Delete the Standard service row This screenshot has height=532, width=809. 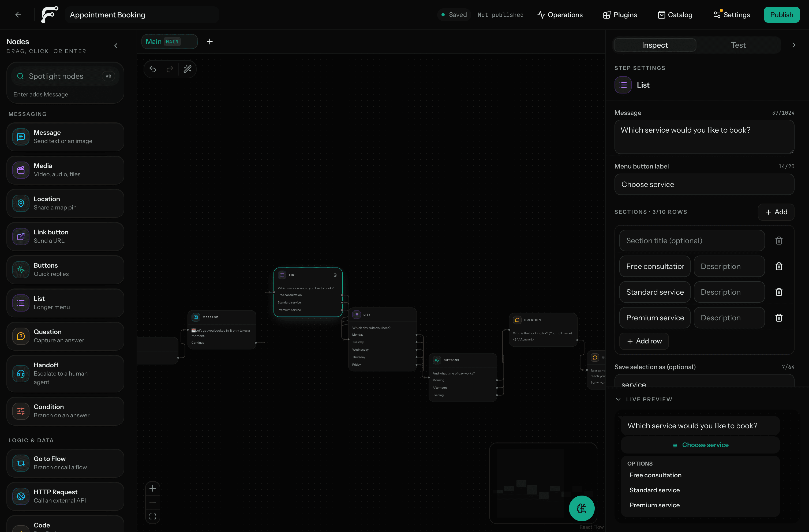pyautogui.click(x=779, y=292)
